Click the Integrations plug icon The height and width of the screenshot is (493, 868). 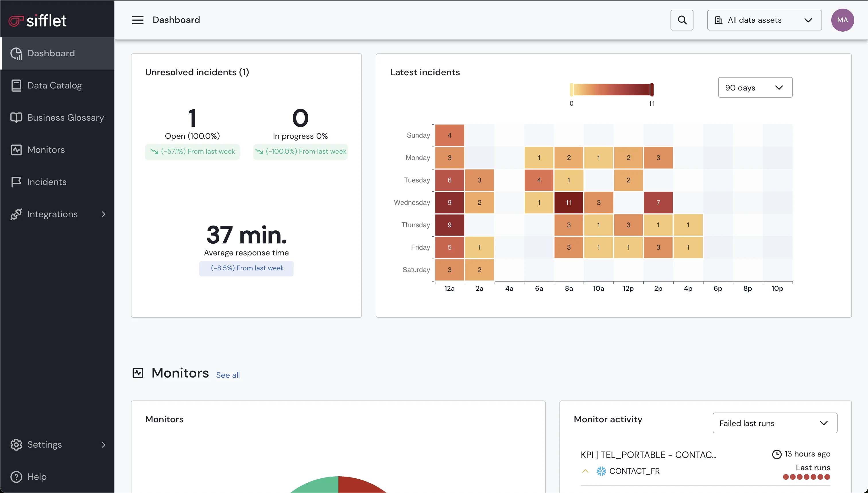[x=16, y=214]
